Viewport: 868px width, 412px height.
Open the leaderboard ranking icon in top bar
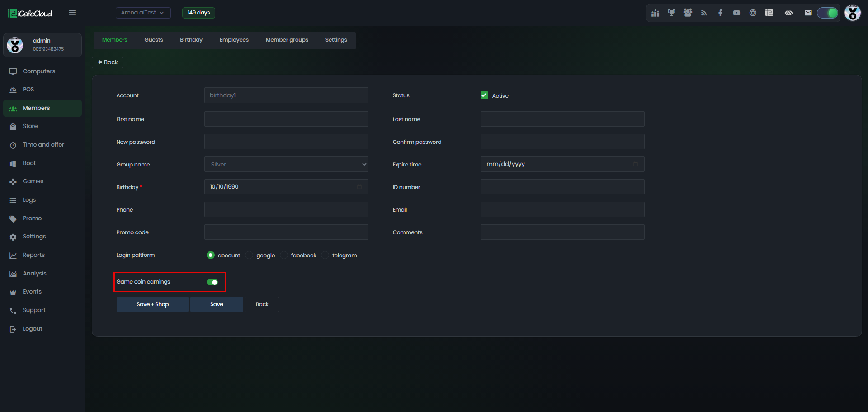coord(655,13)
